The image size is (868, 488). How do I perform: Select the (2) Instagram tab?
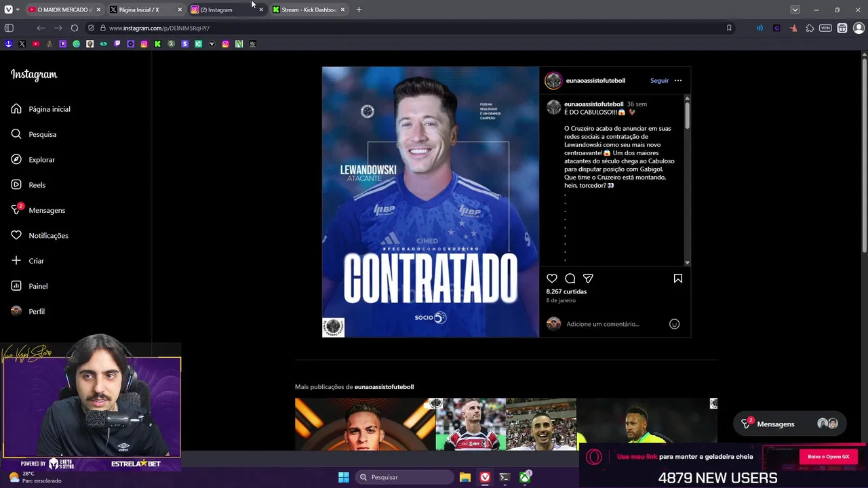pyautogui.click(x=227, y=9)
